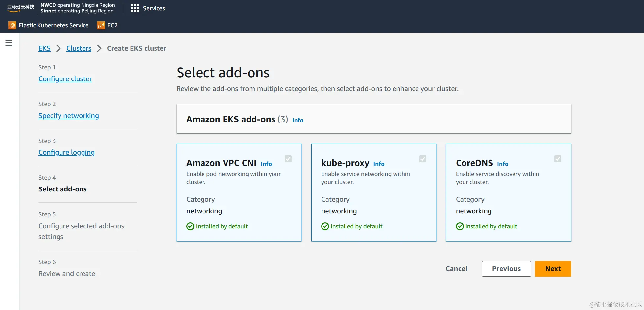The height and width of the screenshot is (310, 644).
Task: Click the EC2 shortcut icon
Action: pos(101,25)
